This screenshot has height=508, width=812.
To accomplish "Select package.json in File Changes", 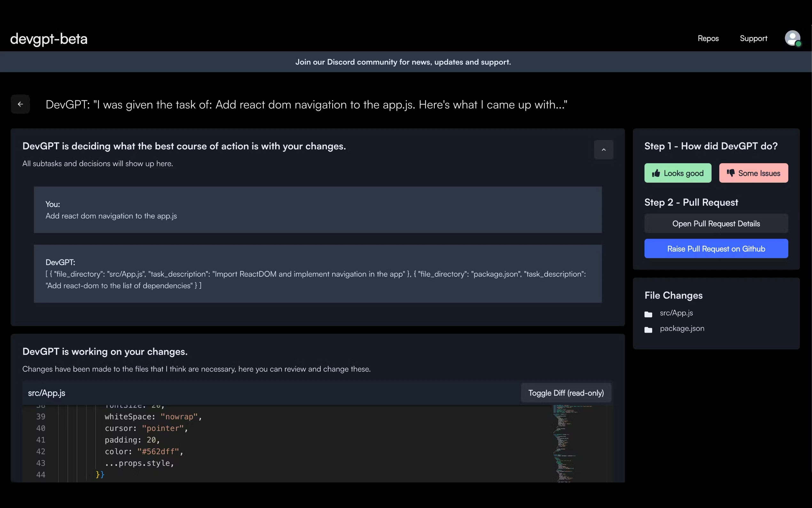I will pos(682,328).
